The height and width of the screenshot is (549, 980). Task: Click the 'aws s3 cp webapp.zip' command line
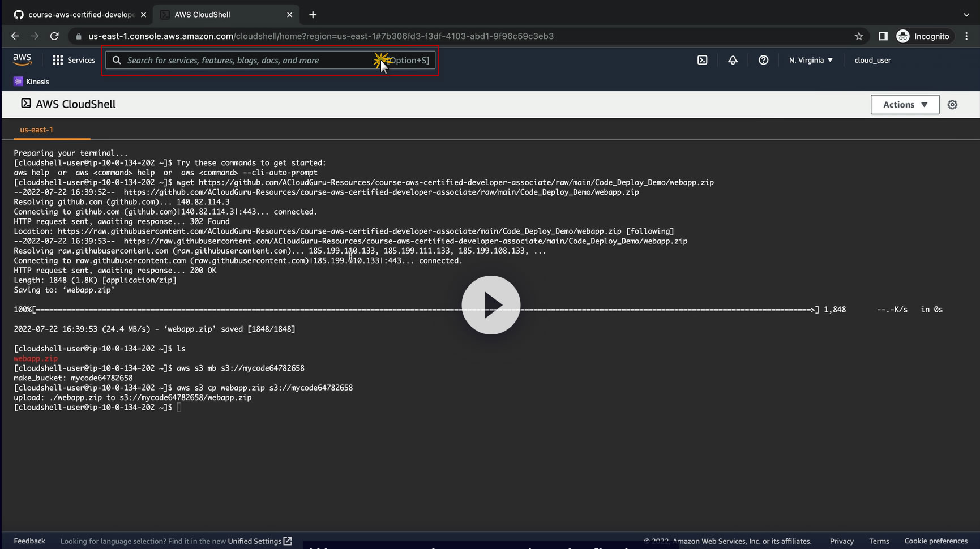(x=183, y=388)
